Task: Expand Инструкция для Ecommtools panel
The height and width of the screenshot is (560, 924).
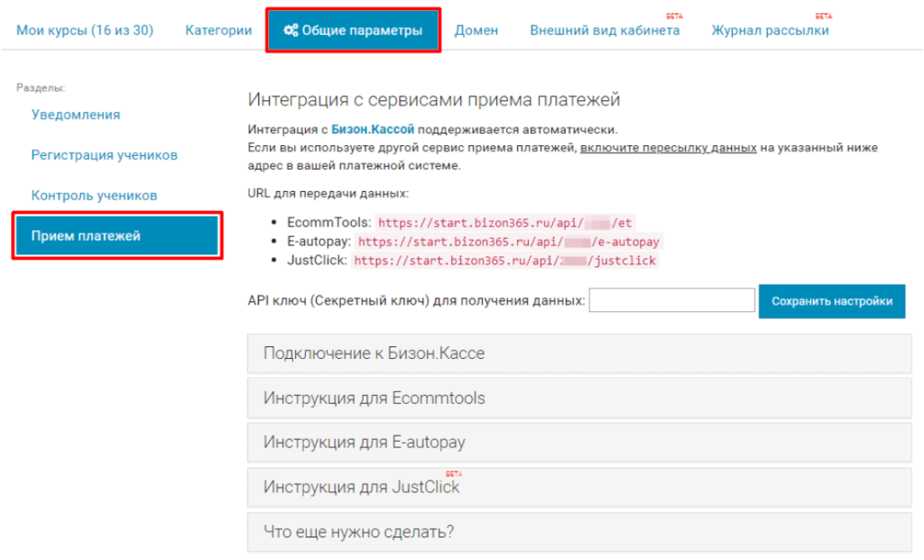Action: click(578, 398)
